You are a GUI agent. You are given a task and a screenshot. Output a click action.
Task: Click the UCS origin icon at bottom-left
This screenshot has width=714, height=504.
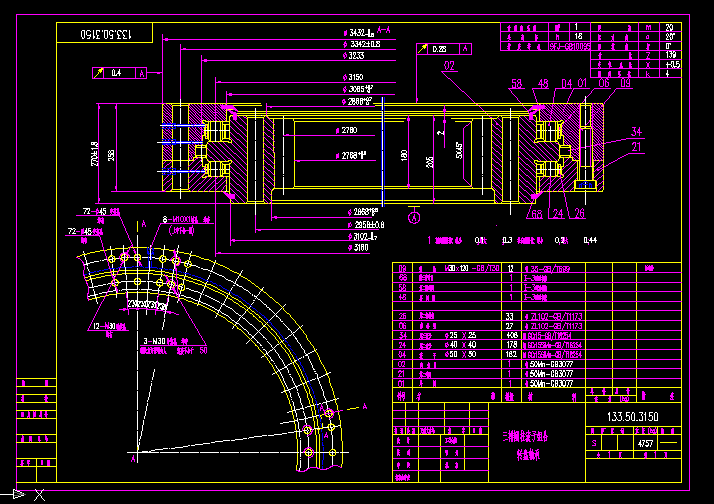[18, 494]
